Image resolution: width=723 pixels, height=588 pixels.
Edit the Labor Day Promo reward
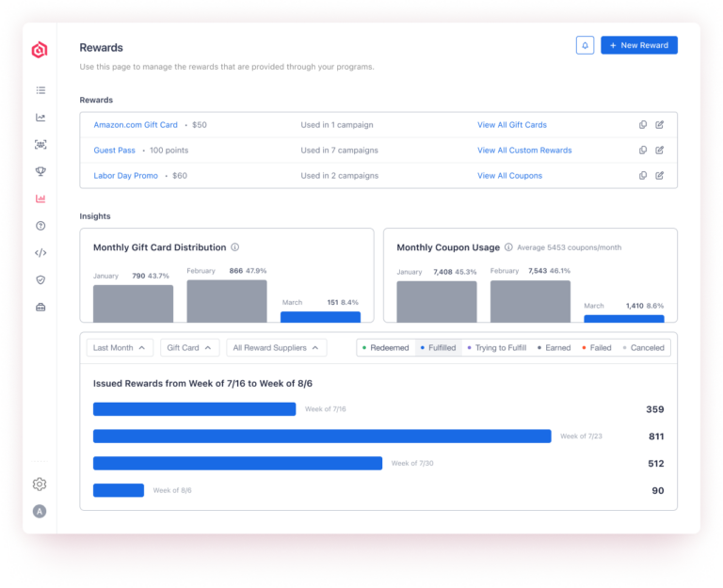[660, 176]
